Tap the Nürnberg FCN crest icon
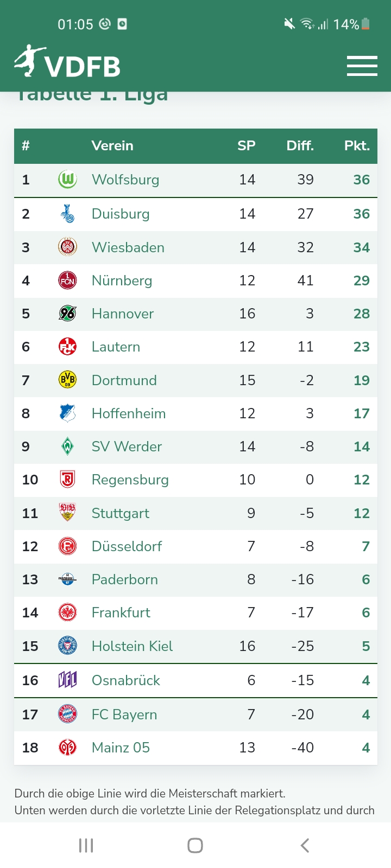Image resolution: width=391 pixels, height=868 pixels. pos(67,280)
